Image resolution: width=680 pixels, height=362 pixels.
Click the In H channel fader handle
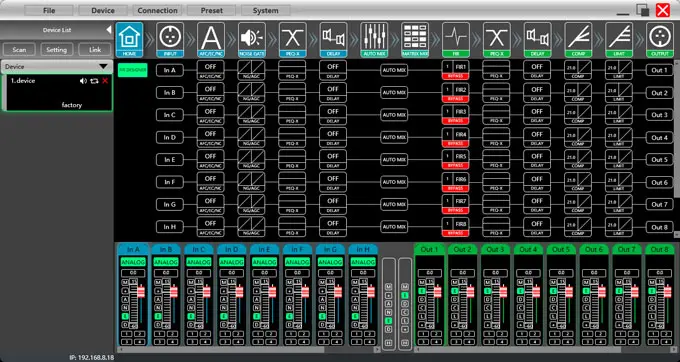[371, 291]
